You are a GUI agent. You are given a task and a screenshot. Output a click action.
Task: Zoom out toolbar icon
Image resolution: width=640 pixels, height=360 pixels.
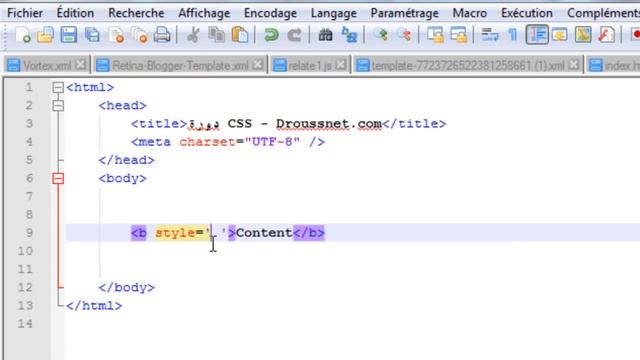point(404,35)
